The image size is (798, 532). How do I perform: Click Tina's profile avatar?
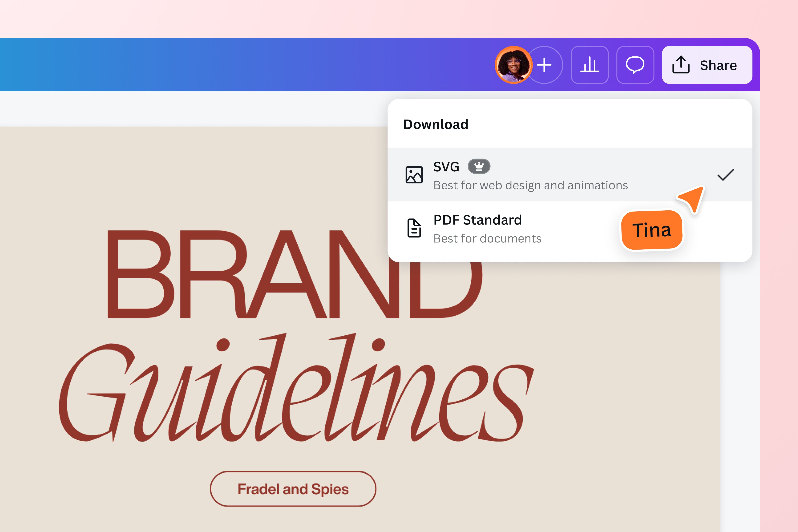513,65
